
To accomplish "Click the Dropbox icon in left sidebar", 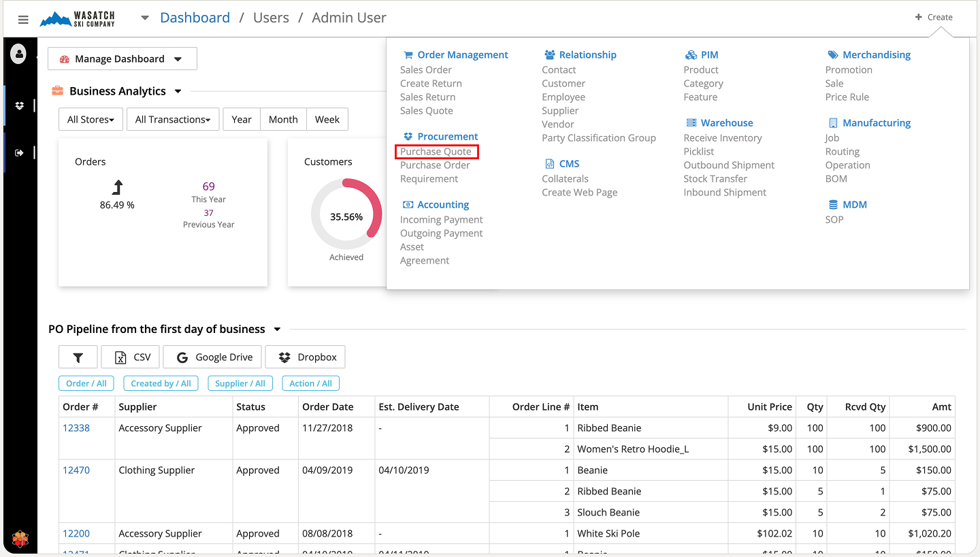I will coord(19,106).
